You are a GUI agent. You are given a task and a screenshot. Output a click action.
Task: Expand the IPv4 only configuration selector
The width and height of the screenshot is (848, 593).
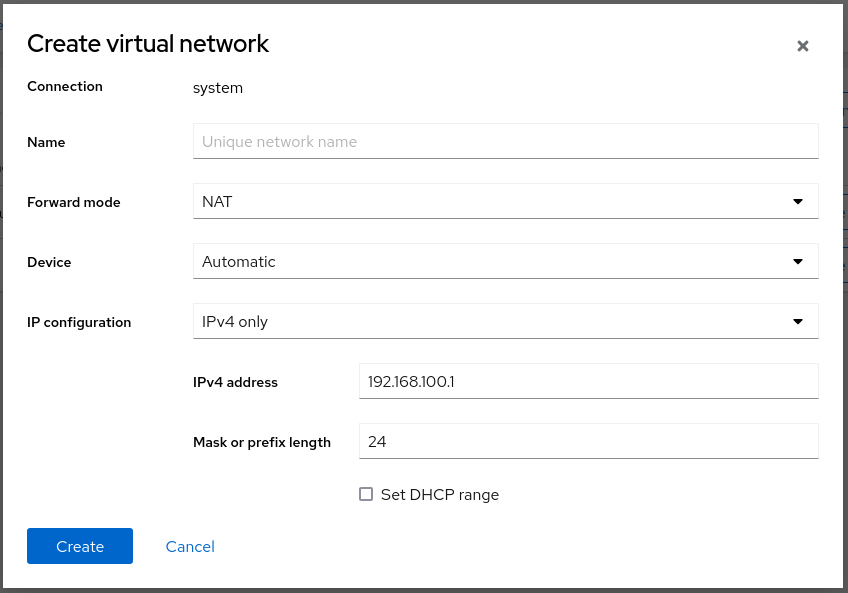(x=505, y=321)
